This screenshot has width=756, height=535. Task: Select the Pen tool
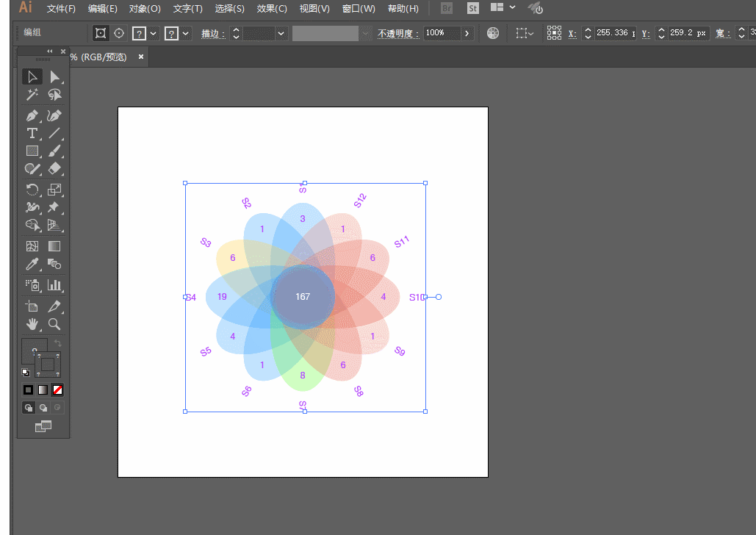point(32,116)
